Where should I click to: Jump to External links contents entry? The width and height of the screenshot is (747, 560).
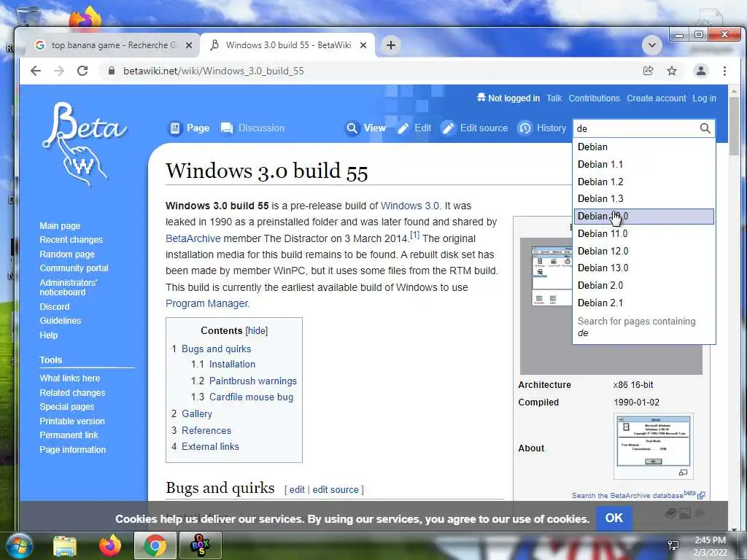(210, 447)
